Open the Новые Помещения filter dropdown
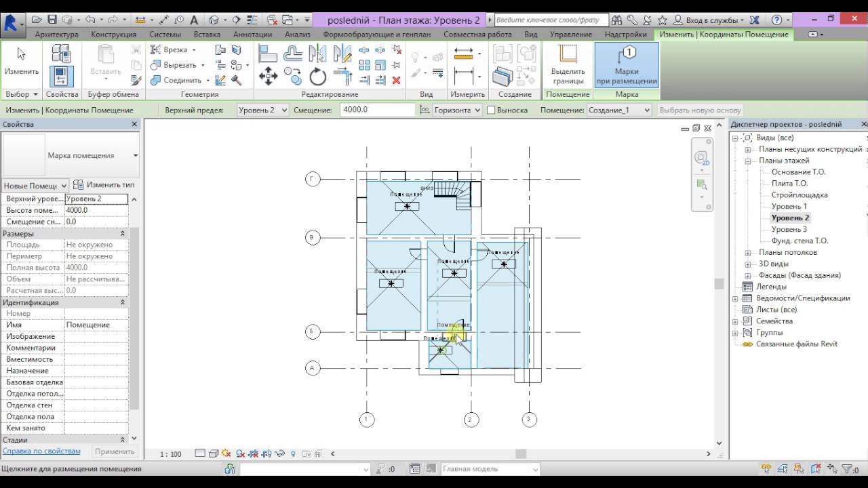The image size is (868, 488). click(36, 186)
